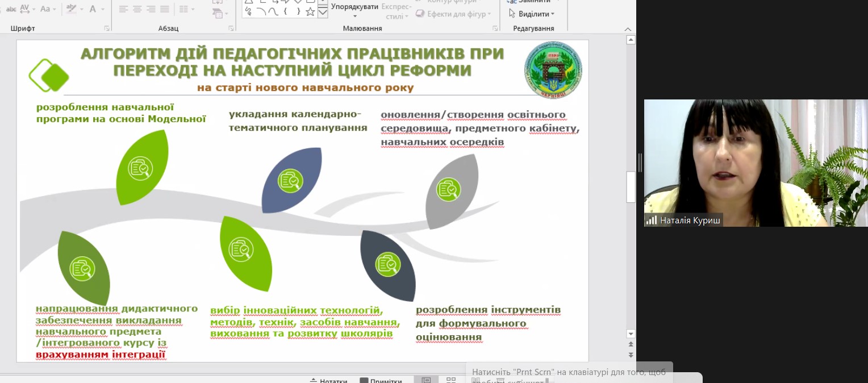868x383 pixels.
Task: Click the align text left icon
Action: pyautogui.click(x=124, y=9)
